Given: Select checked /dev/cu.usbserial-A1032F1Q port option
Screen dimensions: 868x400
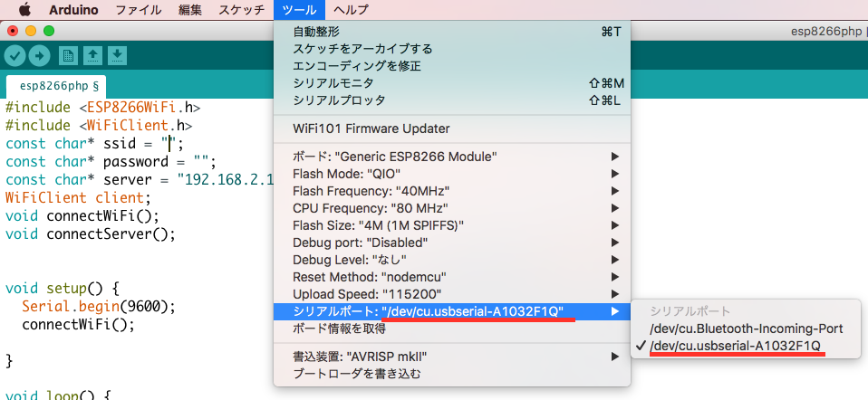Looking at the screenshot, I should pyautogui.click(x=747, y=346).
